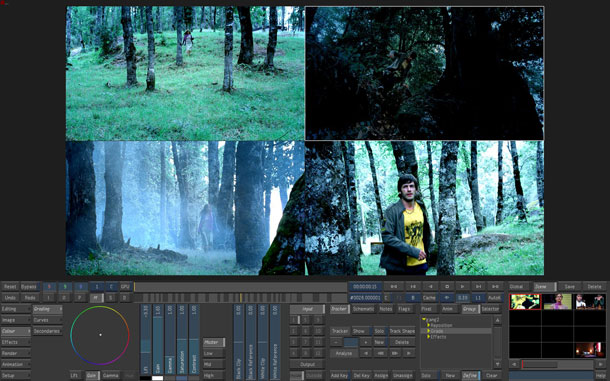Expand the Reposition tree node
The image size is (610, 381).
(429, 325)
